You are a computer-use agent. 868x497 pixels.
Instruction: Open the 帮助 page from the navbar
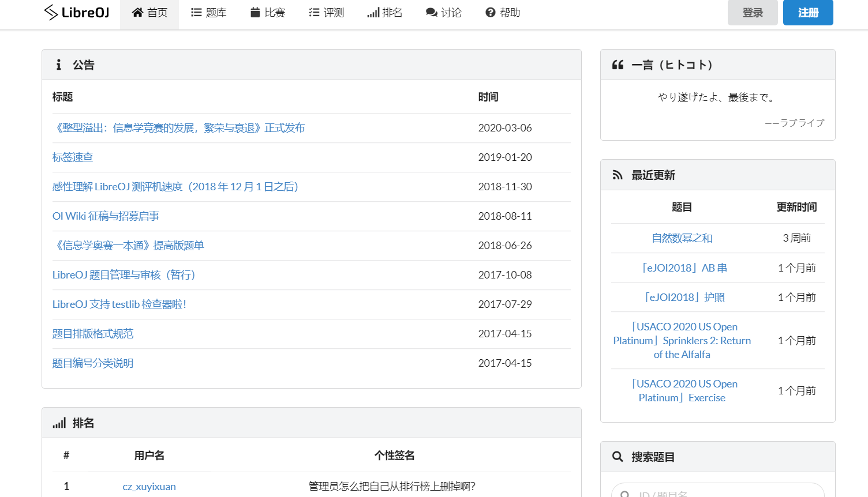pos(502,12)
